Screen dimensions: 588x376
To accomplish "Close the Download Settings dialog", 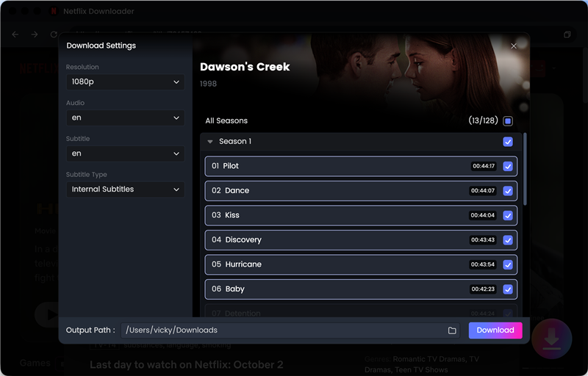I will click(x=514, y=46).
